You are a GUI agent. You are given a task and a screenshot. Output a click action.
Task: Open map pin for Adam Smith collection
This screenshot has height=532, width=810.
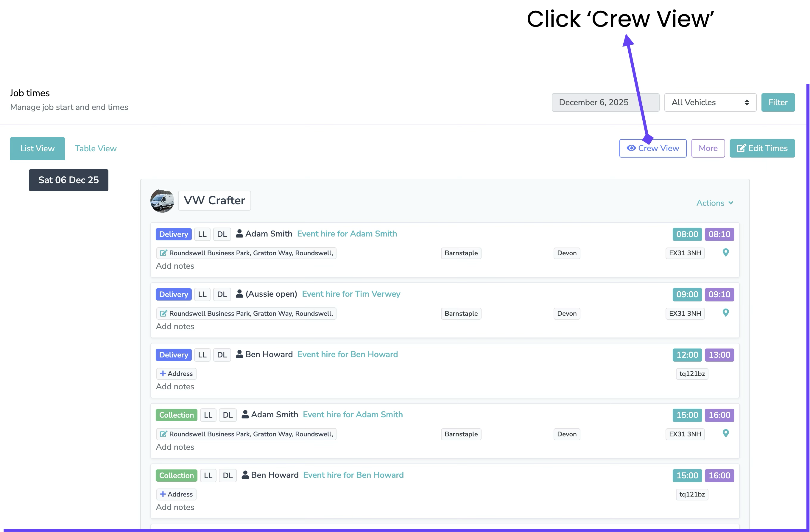[x=726, y=433]
